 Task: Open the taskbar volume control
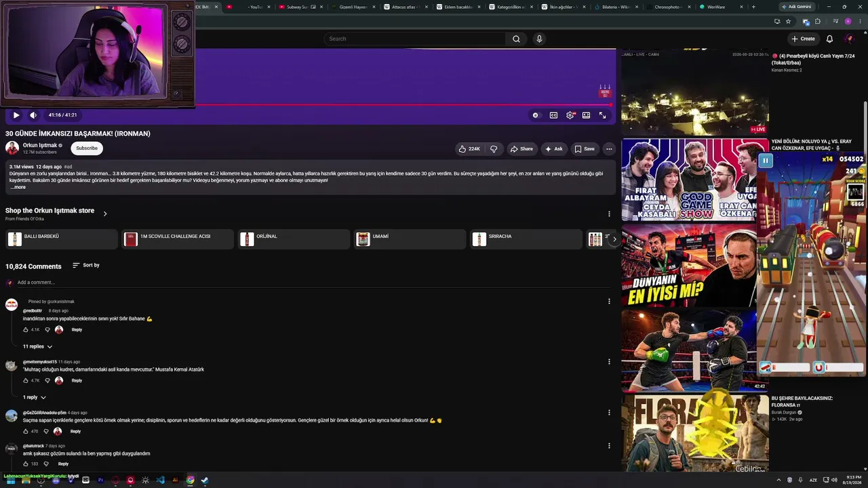click(834, 480)
